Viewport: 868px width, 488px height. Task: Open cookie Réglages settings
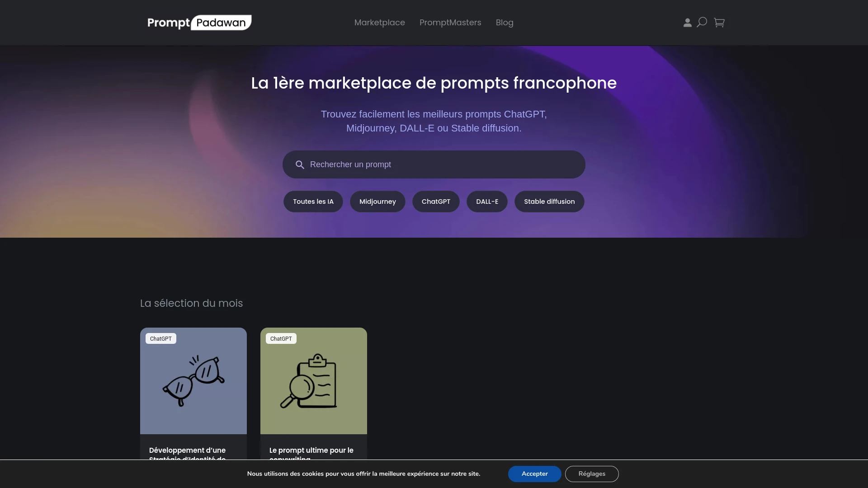(x=592, y=474)
